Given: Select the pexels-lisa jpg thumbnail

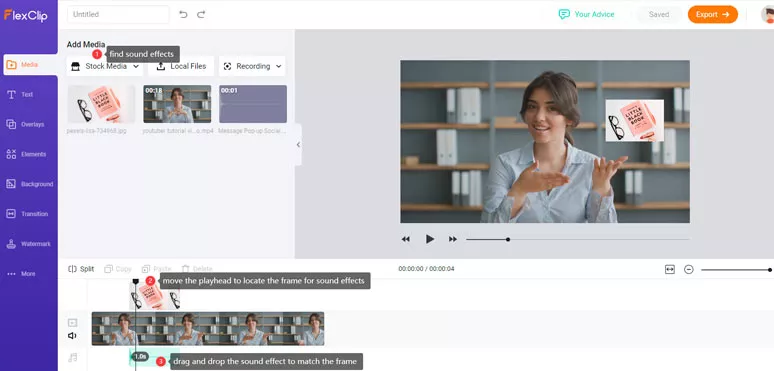Looking at the screenshot, I should [x=101, y=104].
